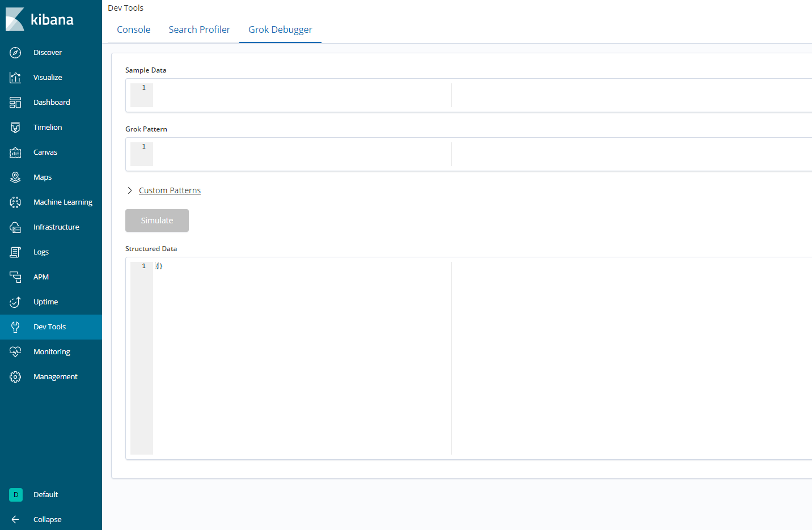Image resolution: width=812 pixels, height=530 pixels.
Task: Select the Grok Debugger tab
Action: click(x=280, y=29)
